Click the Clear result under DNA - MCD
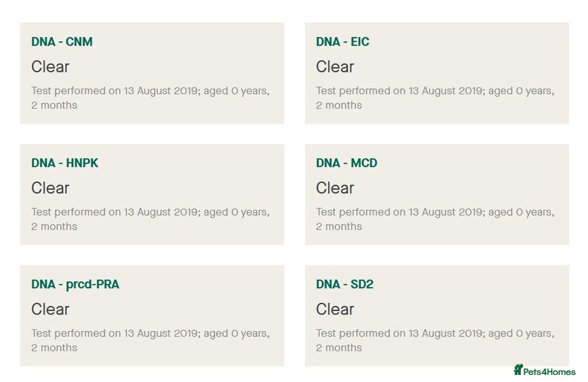 [335, 188]
